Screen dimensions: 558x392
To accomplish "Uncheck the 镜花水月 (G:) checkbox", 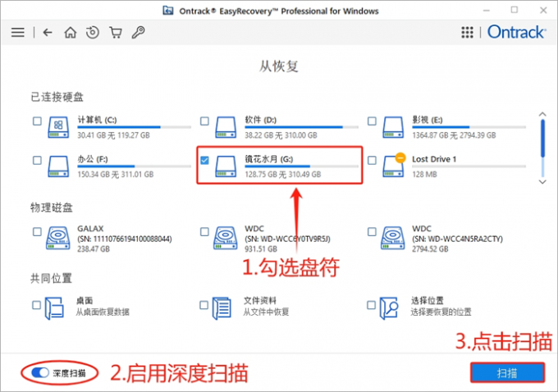I will [204, 160].
